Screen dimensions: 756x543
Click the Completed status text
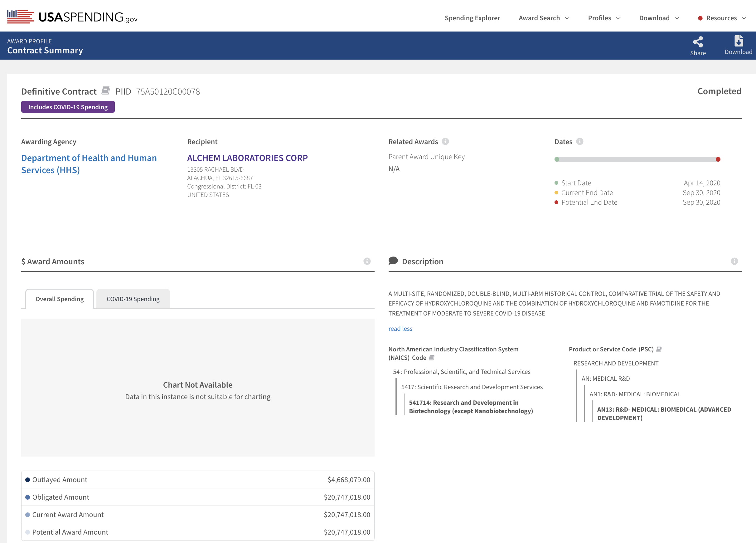click(x=719, y=91)
